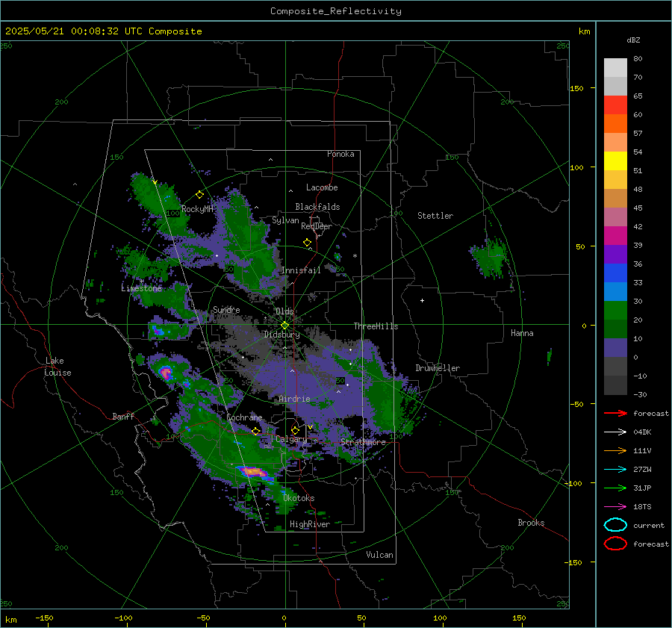Click the orange 111V arrow in the legend

(615, 450)
